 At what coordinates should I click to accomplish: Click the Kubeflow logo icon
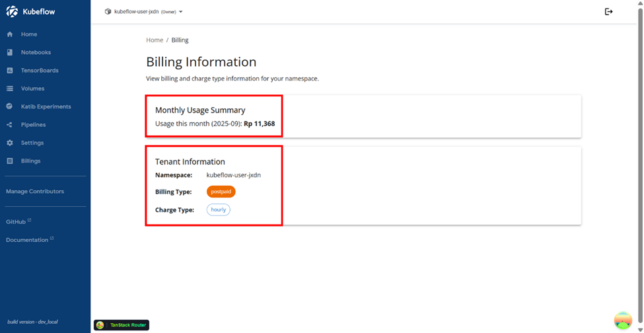click(12, 11)
